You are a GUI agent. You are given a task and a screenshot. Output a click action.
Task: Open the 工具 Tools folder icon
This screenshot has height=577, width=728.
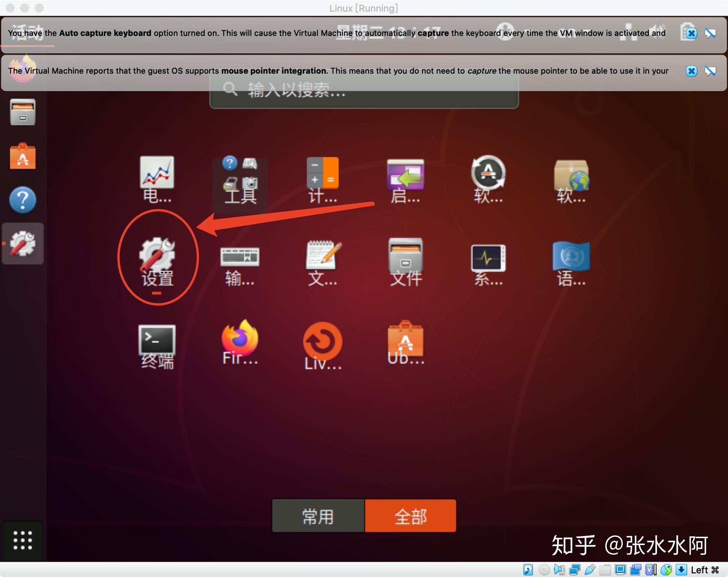[x=240, y=180]
